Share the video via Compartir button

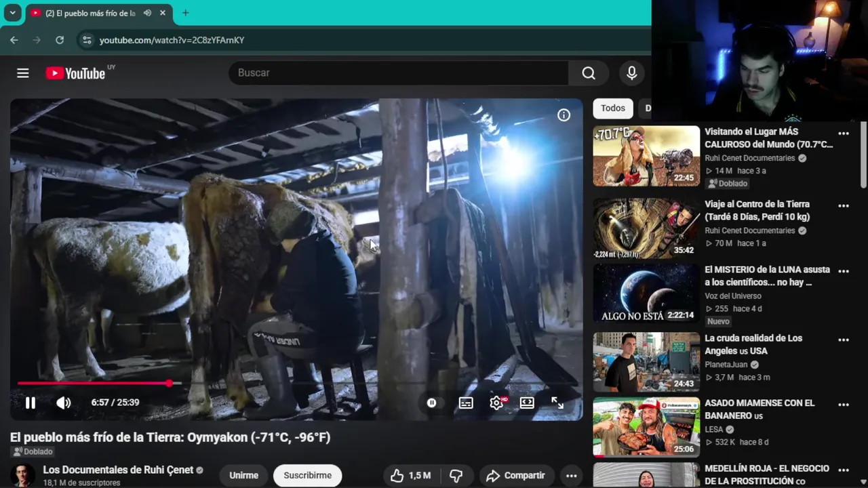click(x=516, y=476)
